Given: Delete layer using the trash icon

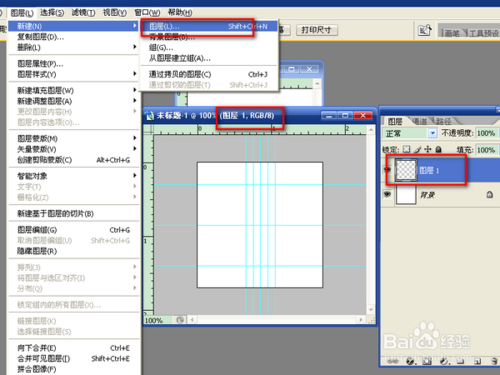Looking at the screenshot, I should pyautogui.click(x=495, y=361).
